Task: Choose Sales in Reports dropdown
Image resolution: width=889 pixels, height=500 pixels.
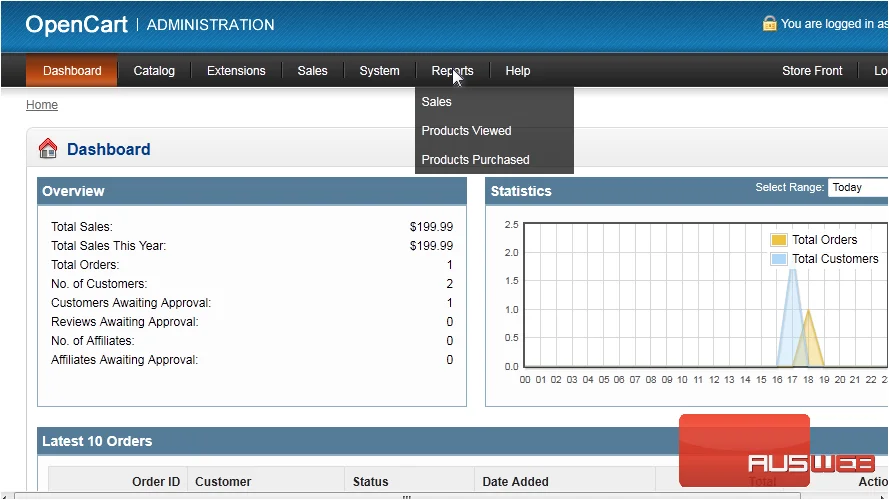Action: [x=437, y=102]
